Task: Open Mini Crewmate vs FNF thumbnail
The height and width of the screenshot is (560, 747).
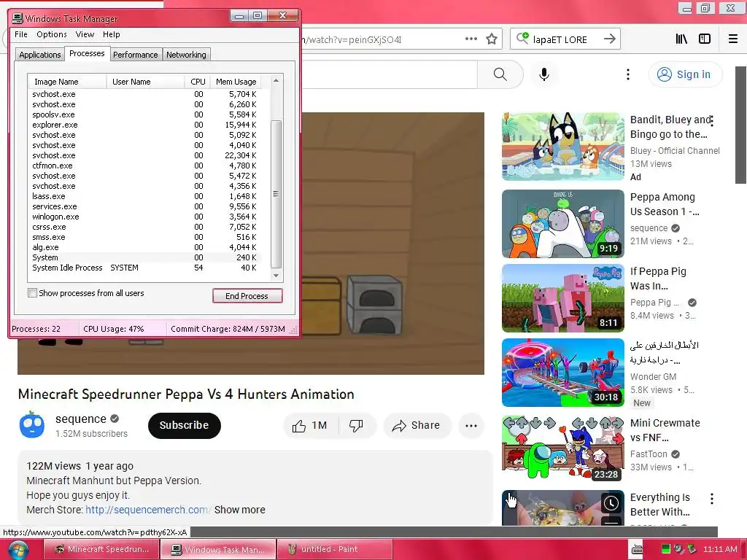Action: coord(563,448)
